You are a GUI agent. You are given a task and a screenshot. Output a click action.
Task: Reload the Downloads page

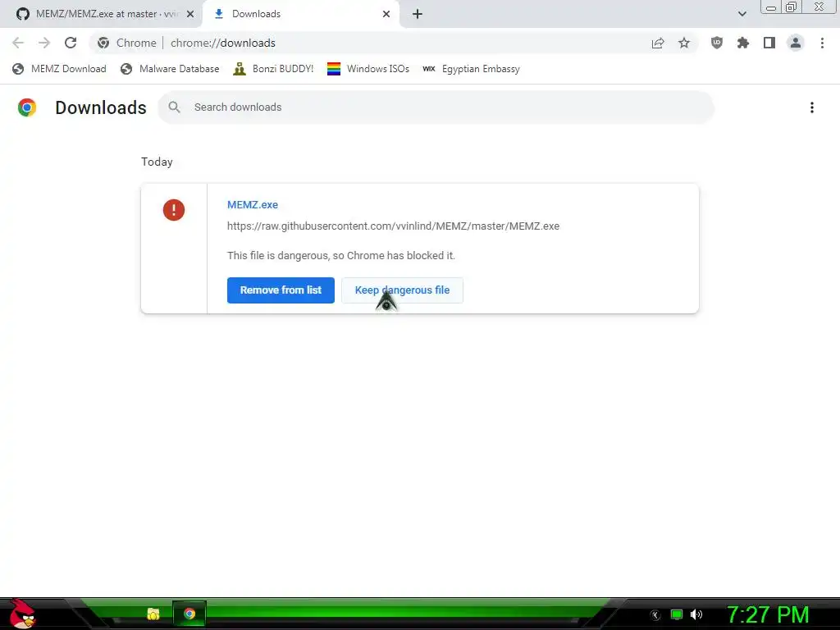click(71, 43)
